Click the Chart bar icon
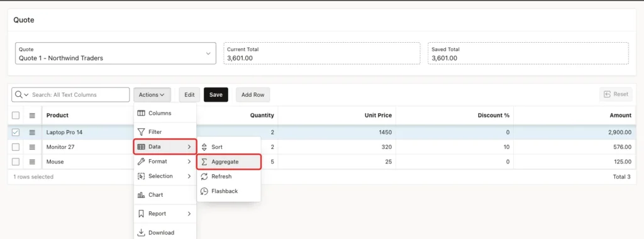This screenshot has width=644, height=239. click(x=142, y=195)
